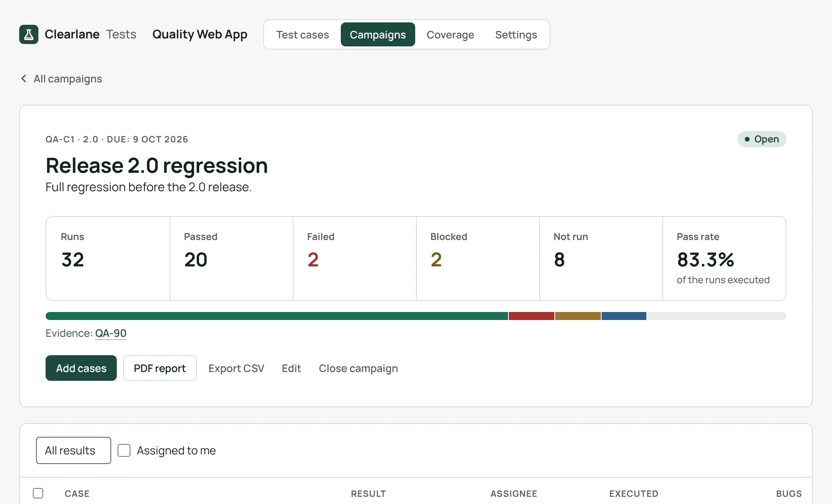Open the Settings tab
832x504 pixels.
click(x=516, y=34)
